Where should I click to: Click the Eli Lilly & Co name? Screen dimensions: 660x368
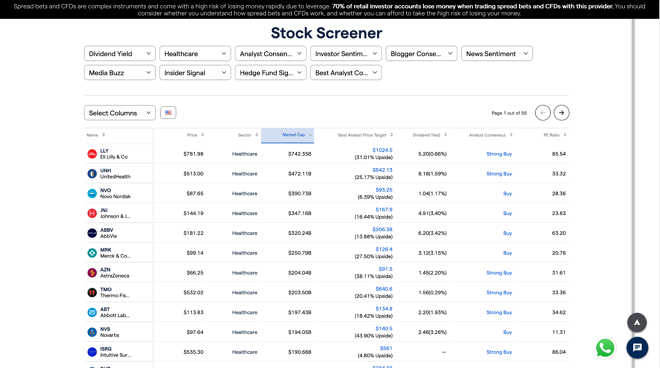click(114, 157)
